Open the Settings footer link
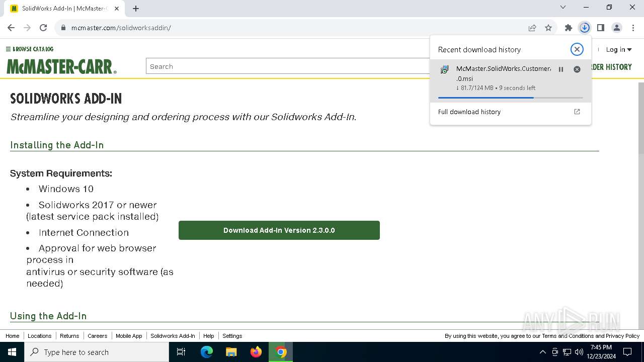This screenshot has height=362, width=644. [x=232, y=336]
